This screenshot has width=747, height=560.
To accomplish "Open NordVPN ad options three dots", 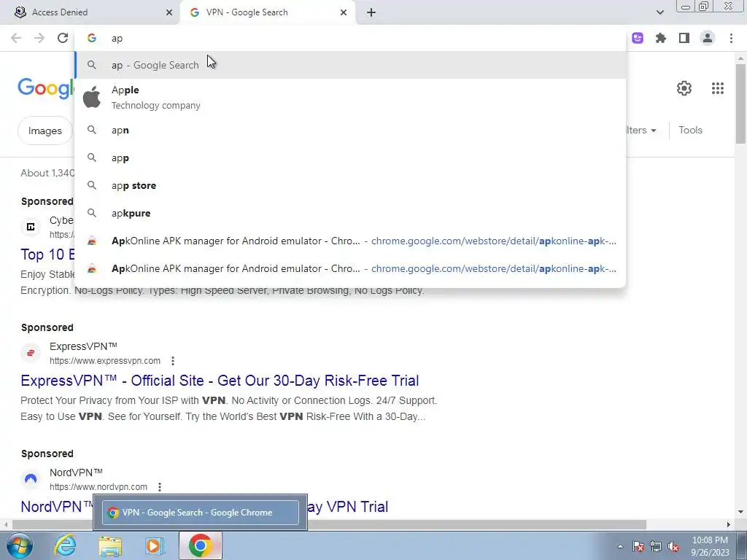I will (160, 487).
